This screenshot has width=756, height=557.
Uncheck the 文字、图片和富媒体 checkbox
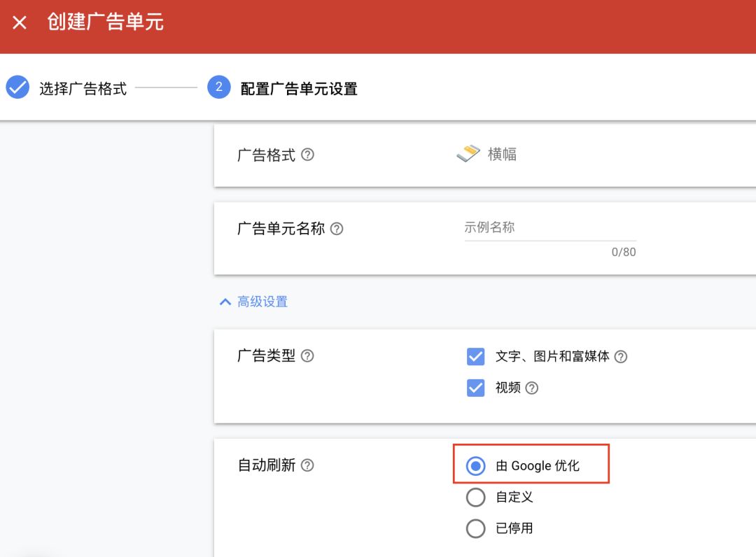pyautogui.click(x=475, y=357)
